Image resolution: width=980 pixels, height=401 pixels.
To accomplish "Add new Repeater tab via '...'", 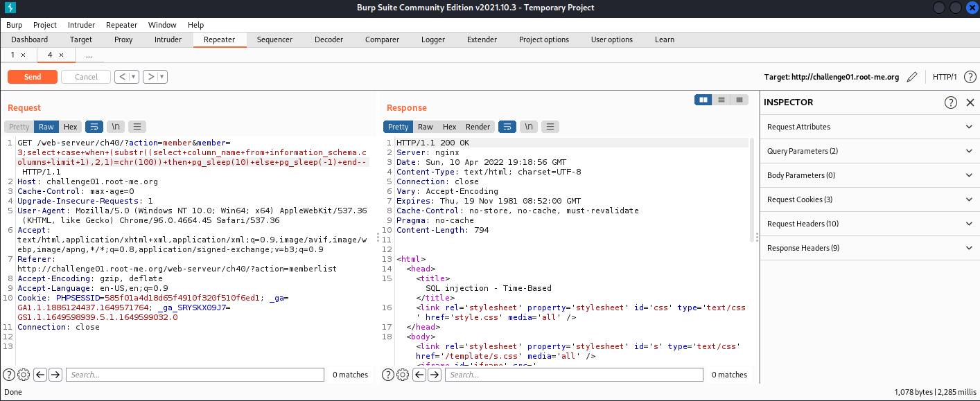I will tap(89, 55).
